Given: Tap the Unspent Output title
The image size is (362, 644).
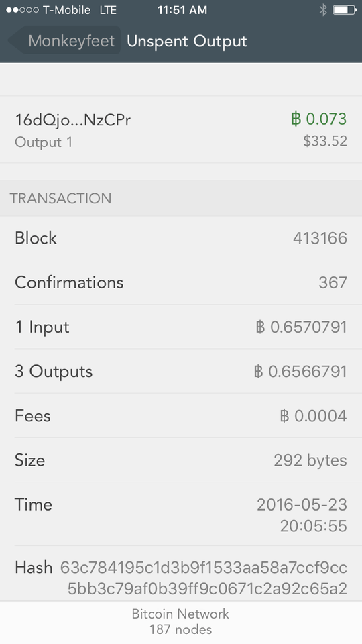Looking at the screenshot, I should (187, 41).
